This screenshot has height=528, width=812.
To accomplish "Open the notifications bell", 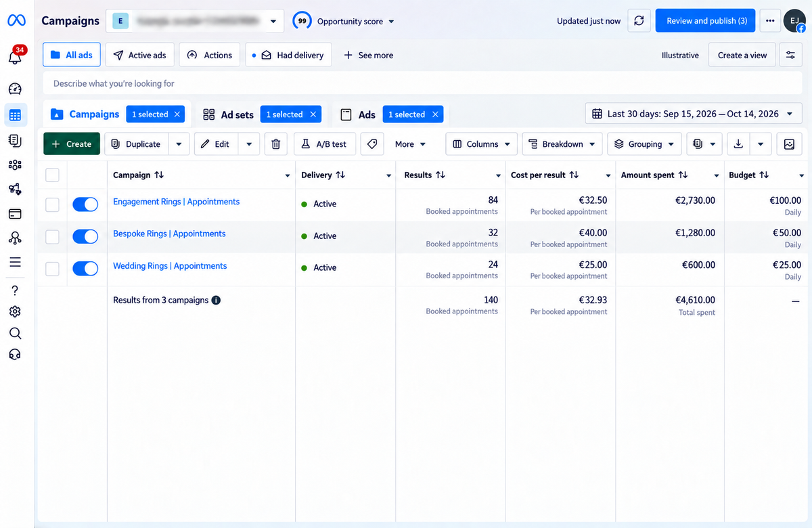I will [x=15, y=56].
